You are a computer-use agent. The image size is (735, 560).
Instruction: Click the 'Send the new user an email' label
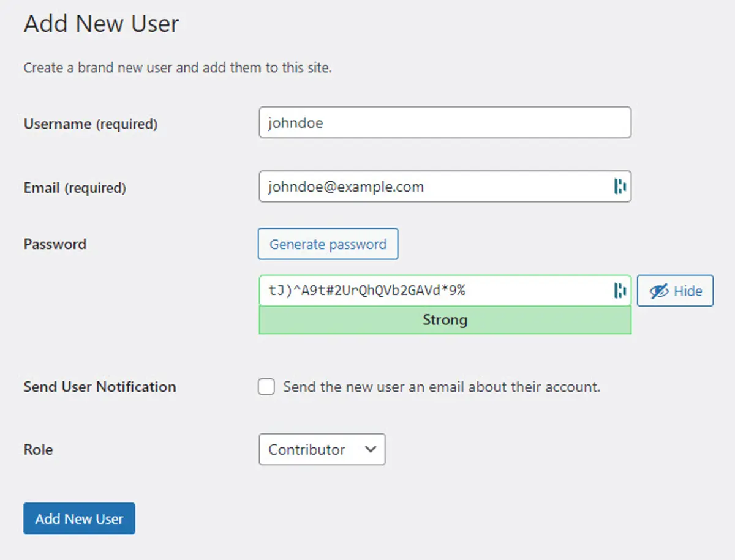click(x=441, y=387)
